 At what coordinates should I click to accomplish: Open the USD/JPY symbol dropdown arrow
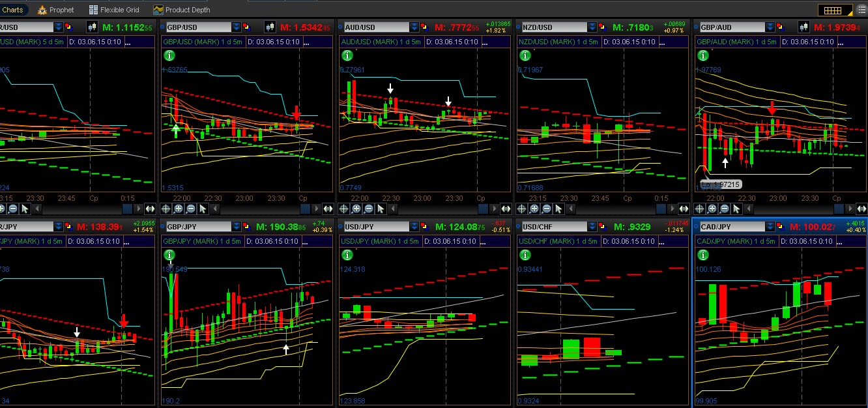[x=414, y=226]
